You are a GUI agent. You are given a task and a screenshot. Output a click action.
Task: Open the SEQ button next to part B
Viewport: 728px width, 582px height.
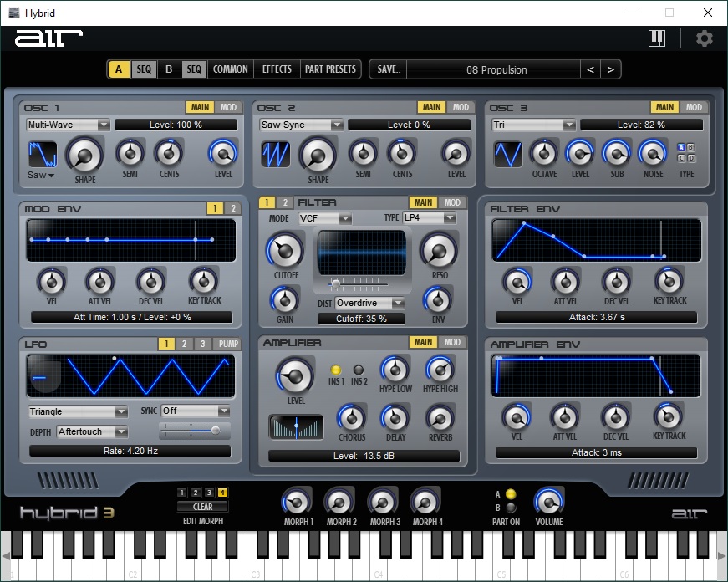[194, 69]
